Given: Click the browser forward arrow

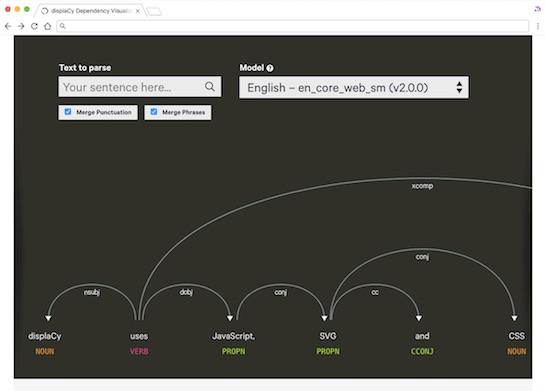Looking at the screenshot, I should point(21,26).
